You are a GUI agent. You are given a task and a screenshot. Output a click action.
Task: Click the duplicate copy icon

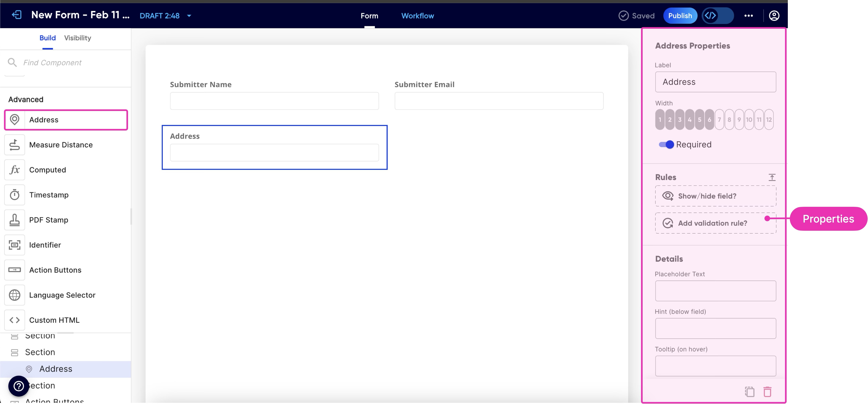(749, 391)
